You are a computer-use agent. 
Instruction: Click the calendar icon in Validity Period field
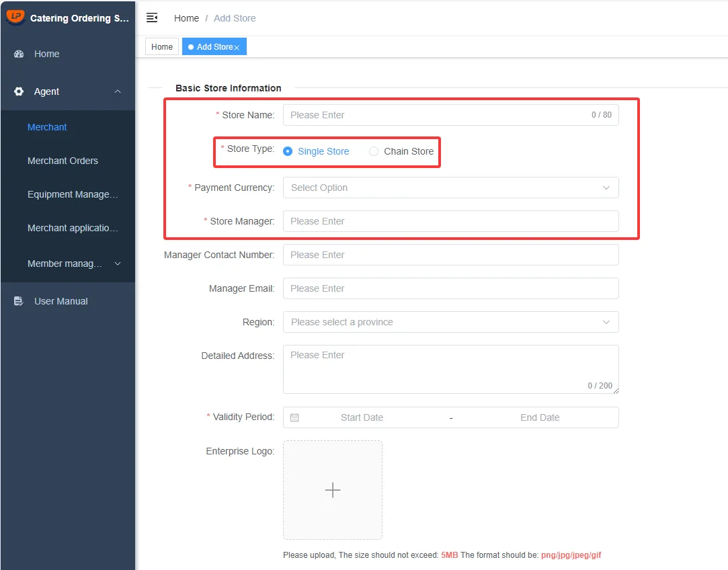pyautogui.click(x=294, y=417)
